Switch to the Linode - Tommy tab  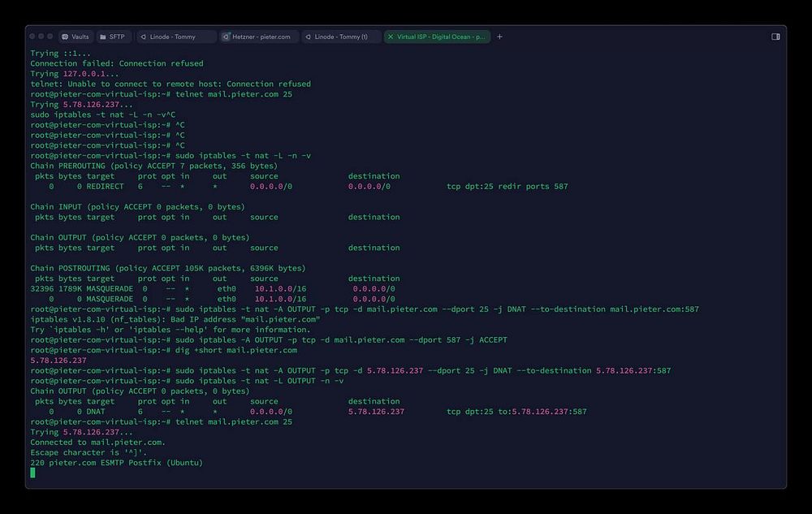[x=176, y=37]
